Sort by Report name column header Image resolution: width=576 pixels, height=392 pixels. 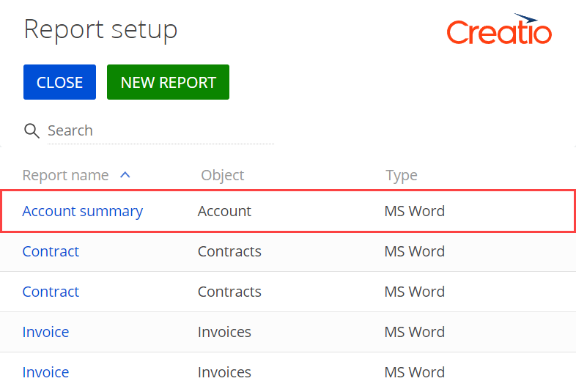click(65, 175)
